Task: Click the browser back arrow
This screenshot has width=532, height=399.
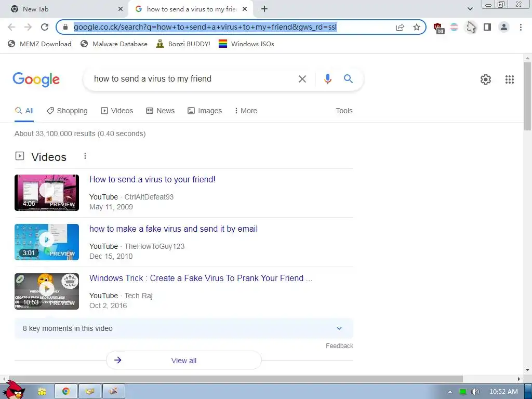Action: 11,27
